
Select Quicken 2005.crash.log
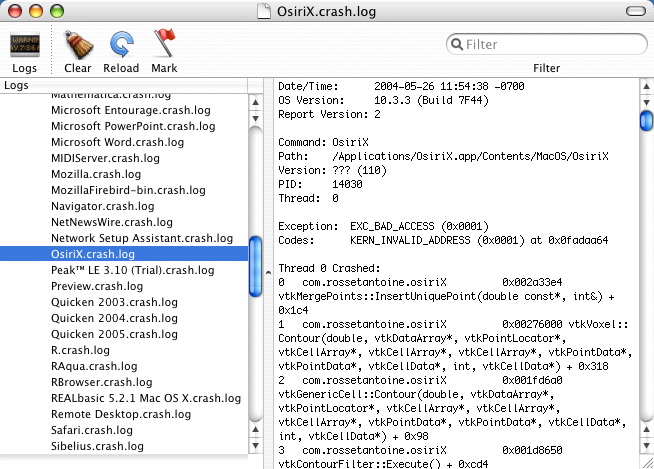[x=114, y=334]
